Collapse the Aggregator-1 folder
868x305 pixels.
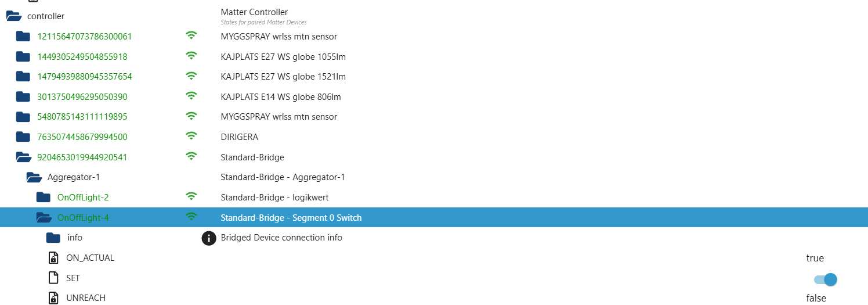point(34,177)
